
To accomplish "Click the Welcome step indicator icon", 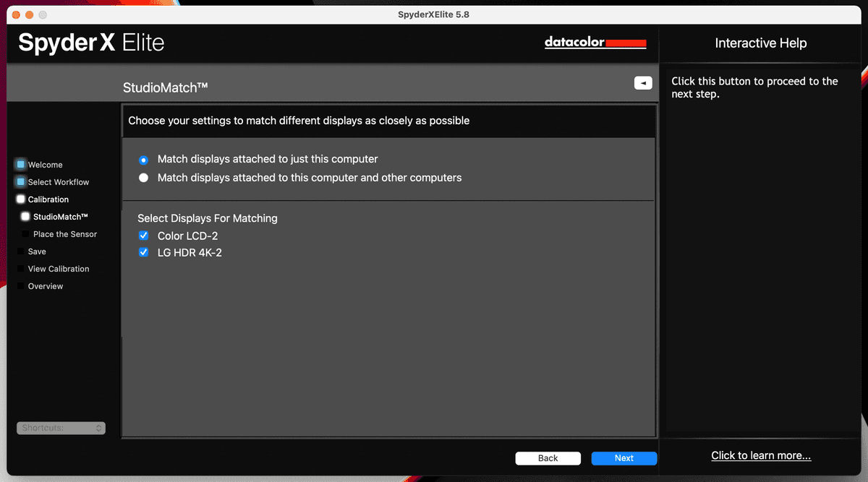I will pyautogui.click(x=21, y=165).
